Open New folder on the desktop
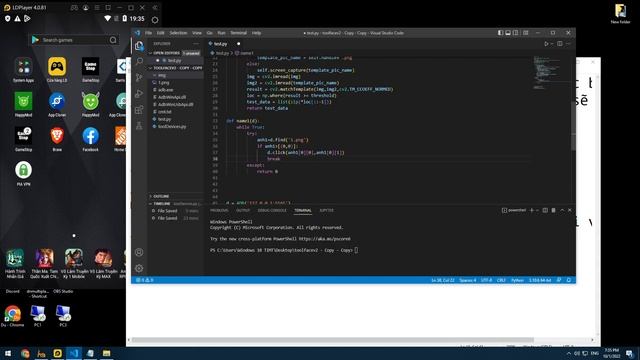Image resolution: width=640 pixels, height=360 pixels. click(x=620, y=13)
